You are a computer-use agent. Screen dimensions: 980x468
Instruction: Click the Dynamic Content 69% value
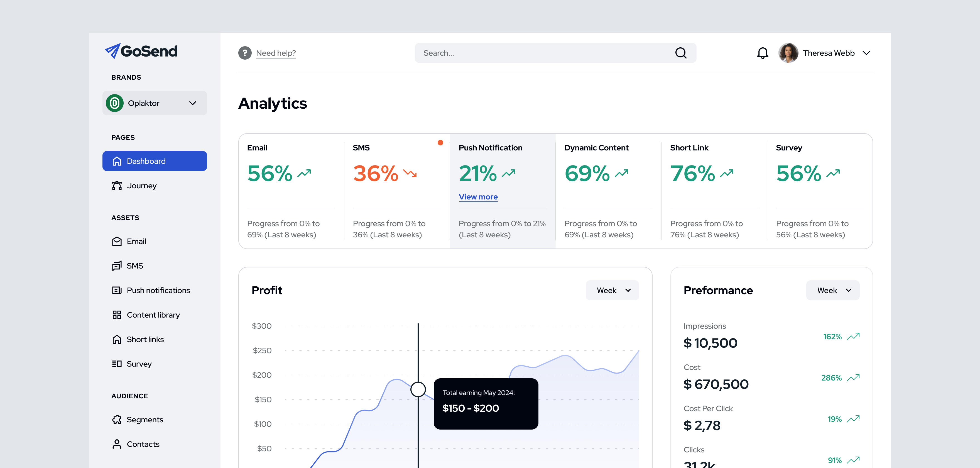[x=587, y=174]
